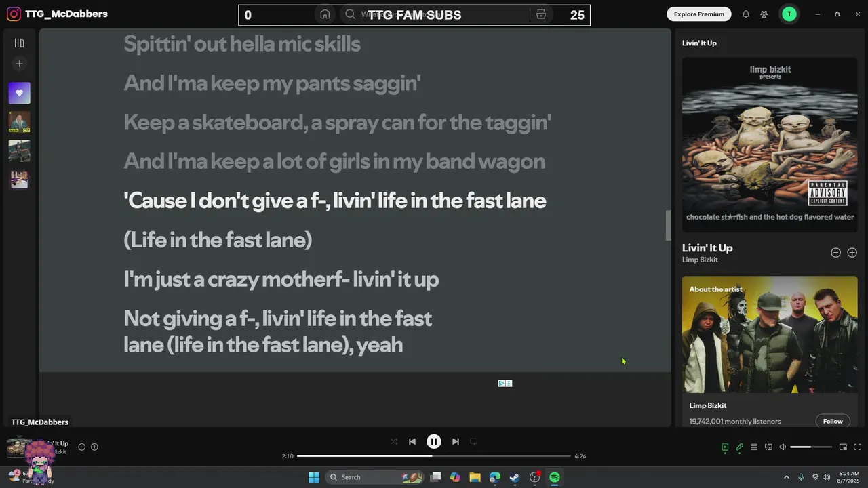Open Your Library sidebar icon
868x488 pixels.
pos(19,43)
